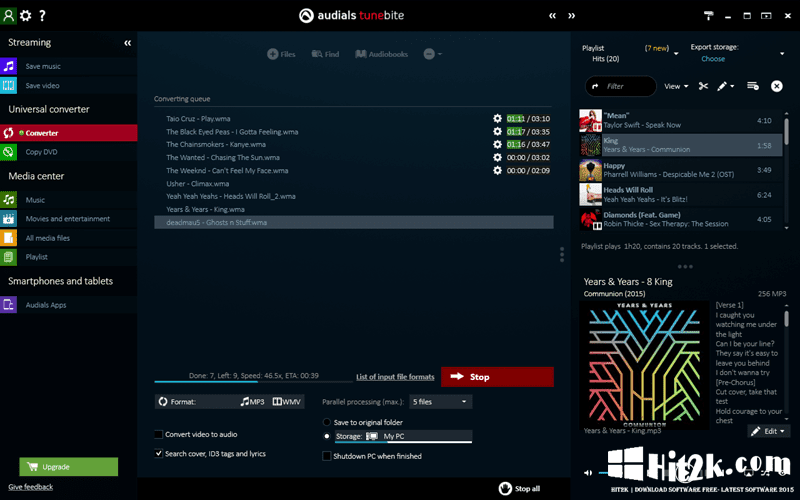Open Movies and entertainment
800x500 pixels.
tap(67, 219)
